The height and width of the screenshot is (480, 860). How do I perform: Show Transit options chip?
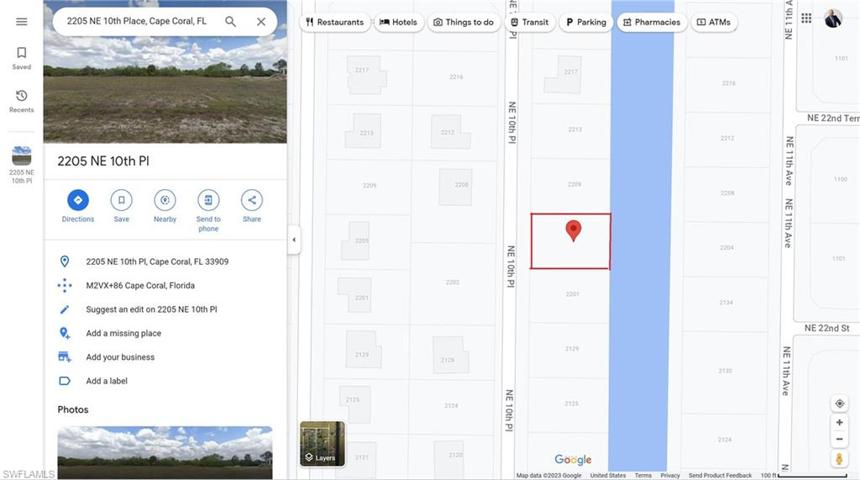click(530, 22)
